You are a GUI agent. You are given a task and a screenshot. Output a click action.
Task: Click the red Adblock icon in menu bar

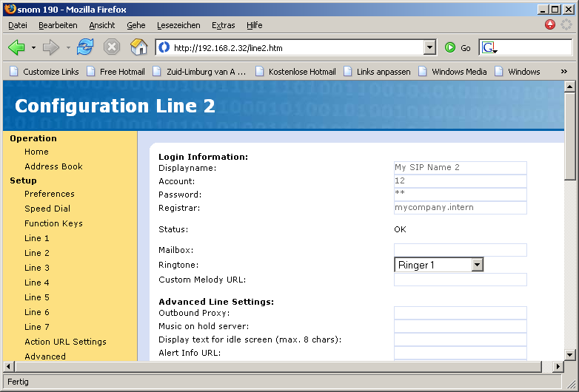pyautogui.click(x=550, y=24)
